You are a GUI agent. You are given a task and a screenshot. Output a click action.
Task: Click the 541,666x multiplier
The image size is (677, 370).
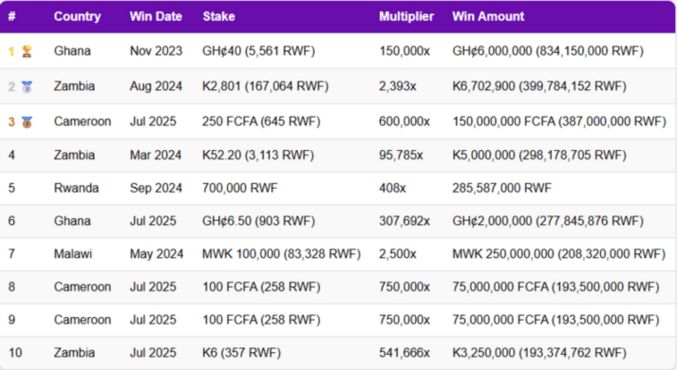coord(405,352)
